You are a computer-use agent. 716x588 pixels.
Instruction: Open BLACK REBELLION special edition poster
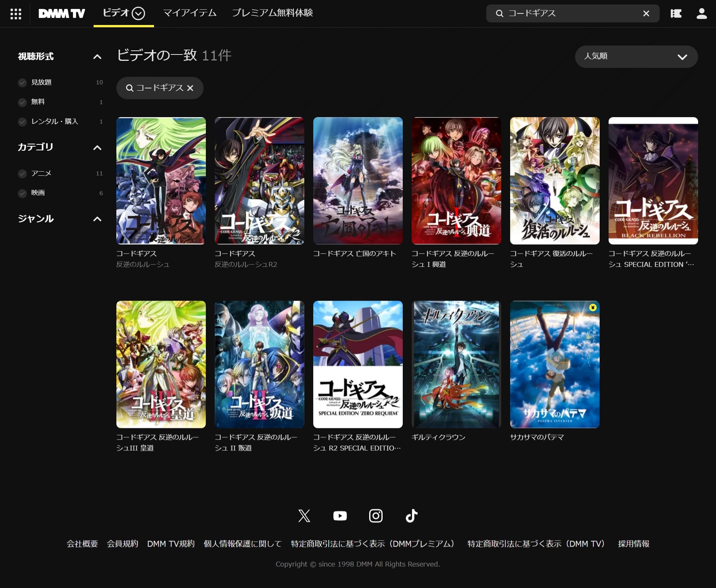(x=653, y=181)
